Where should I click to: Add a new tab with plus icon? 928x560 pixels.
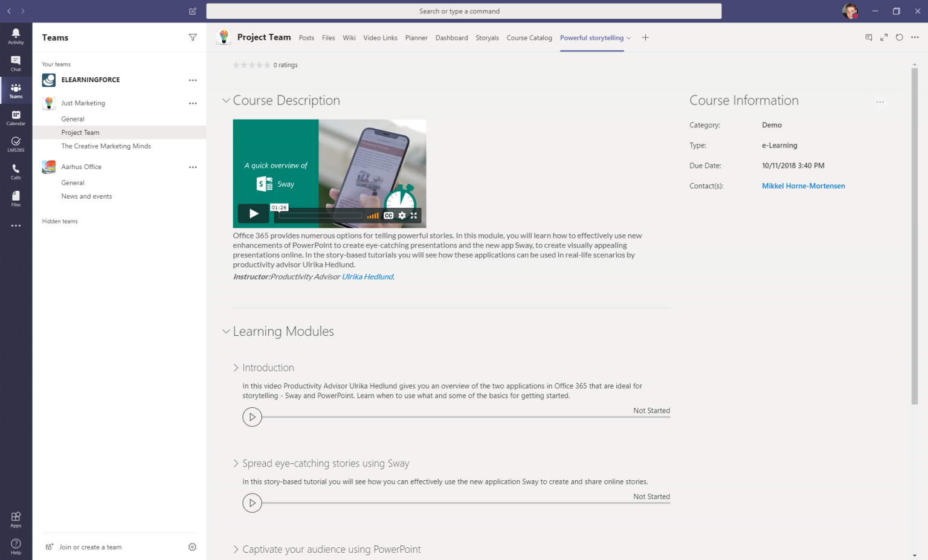point(645,37)
